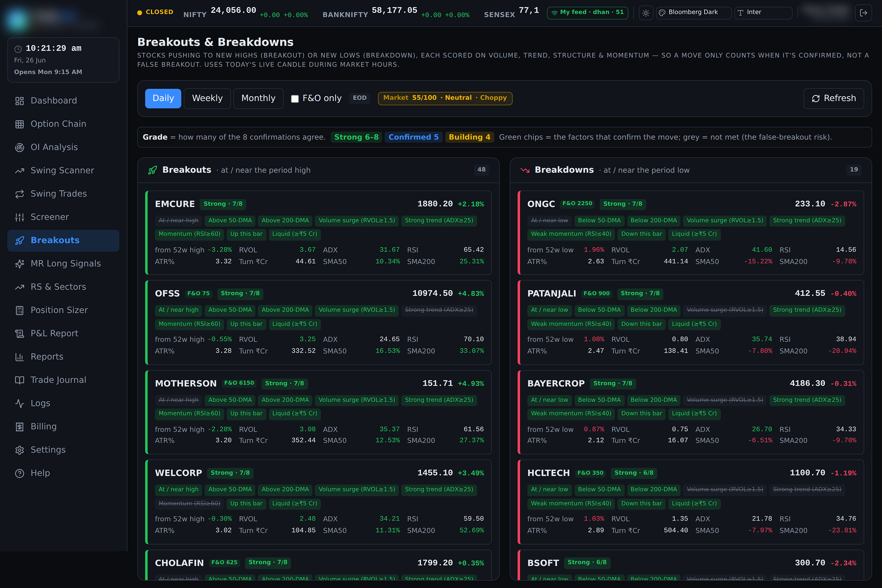Click the CHOLAFIN ticker name

pyautogui.click(x=179, y=563)
